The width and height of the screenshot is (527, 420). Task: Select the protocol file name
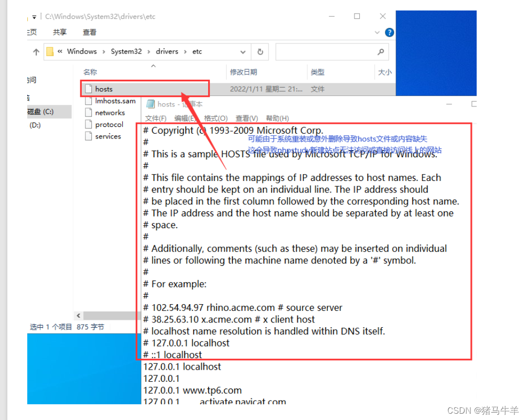(109, 124)
